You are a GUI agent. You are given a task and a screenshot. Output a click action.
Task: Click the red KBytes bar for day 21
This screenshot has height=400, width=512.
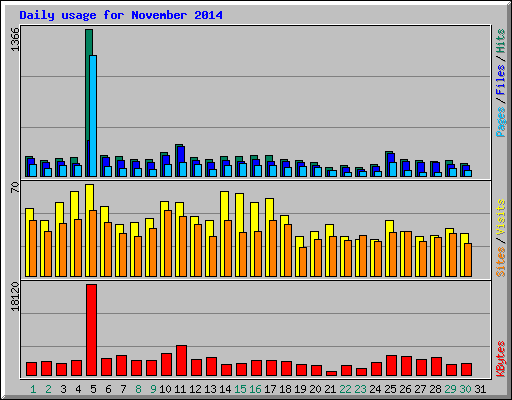coord(331,373)
